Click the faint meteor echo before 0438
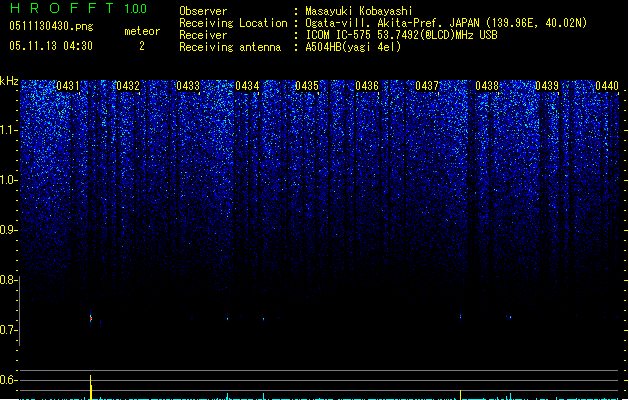 [x=460, y=317]
